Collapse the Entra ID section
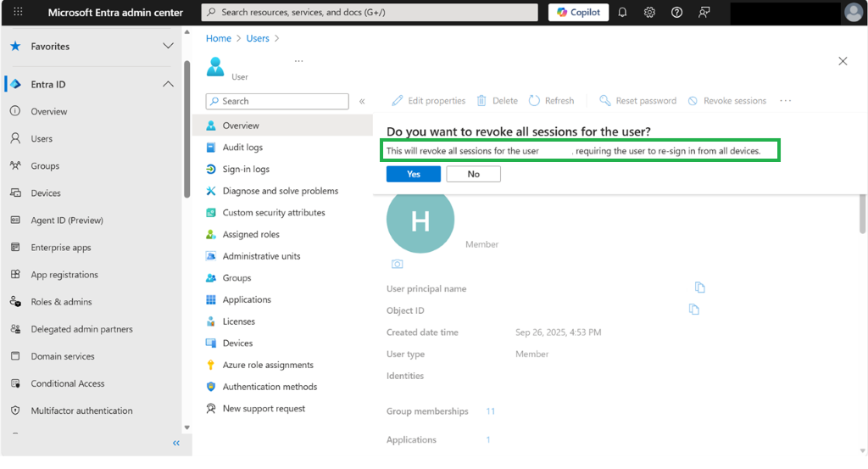Image resolution: width=868 pixels, height=469 pixels. (x=168, y=84)
